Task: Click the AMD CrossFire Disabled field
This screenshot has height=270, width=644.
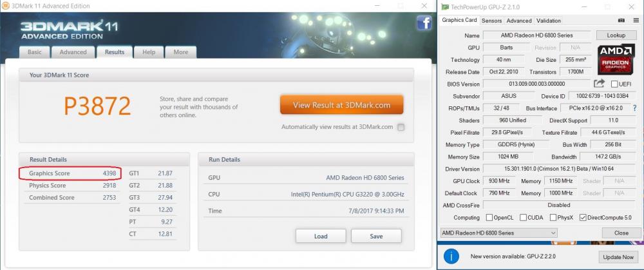Action: click(x=560, y=205)
